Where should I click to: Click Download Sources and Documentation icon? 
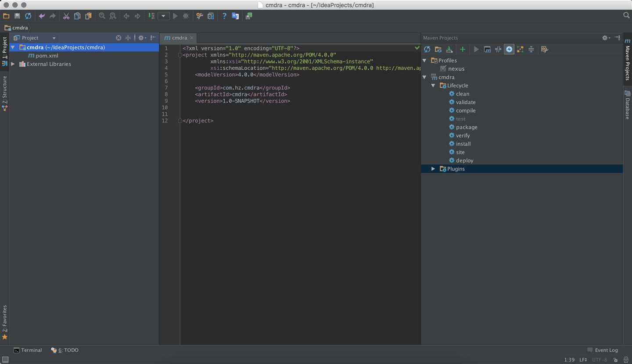point(449,50)
